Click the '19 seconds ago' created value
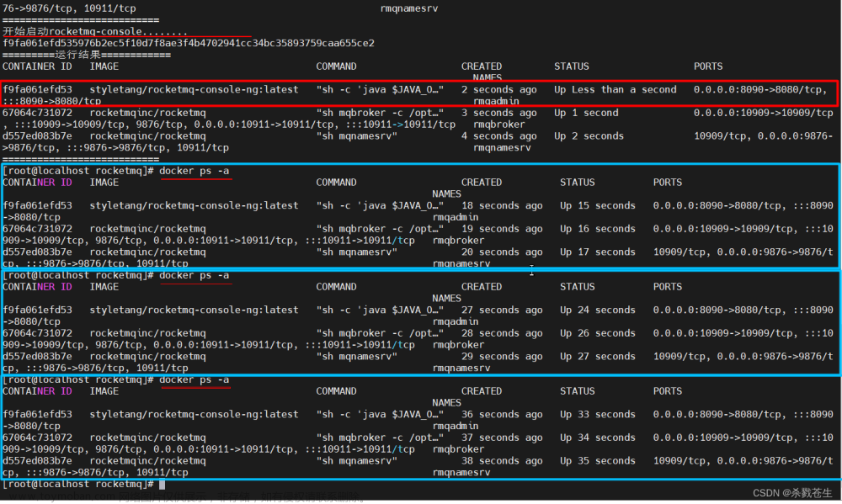This screenshot has height=504, width=842. [x=502, y=229]
